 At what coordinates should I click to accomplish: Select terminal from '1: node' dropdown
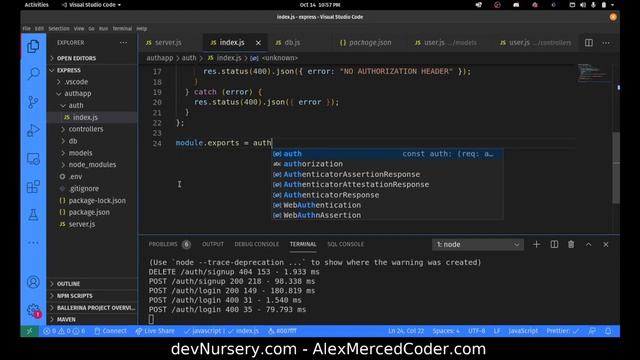coord(478,244)
